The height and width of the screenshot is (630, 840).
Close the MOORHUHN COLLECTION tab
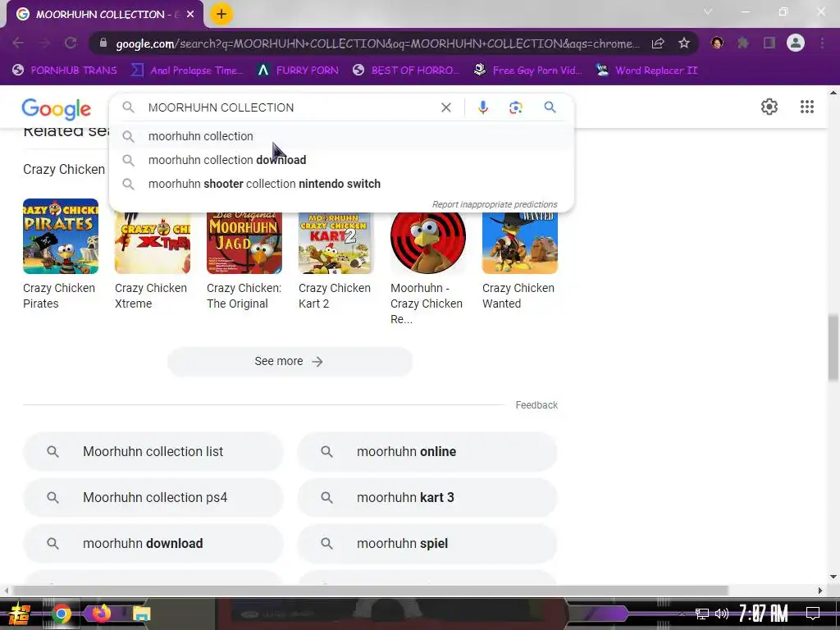190,15
